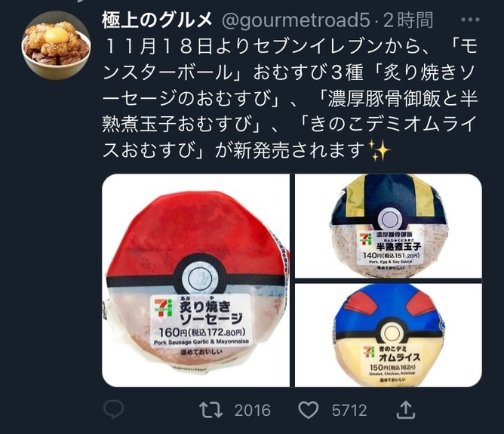Open the @gourmetroad5 handle link
This screenshot has height=434, width=504.
point(296,20)
